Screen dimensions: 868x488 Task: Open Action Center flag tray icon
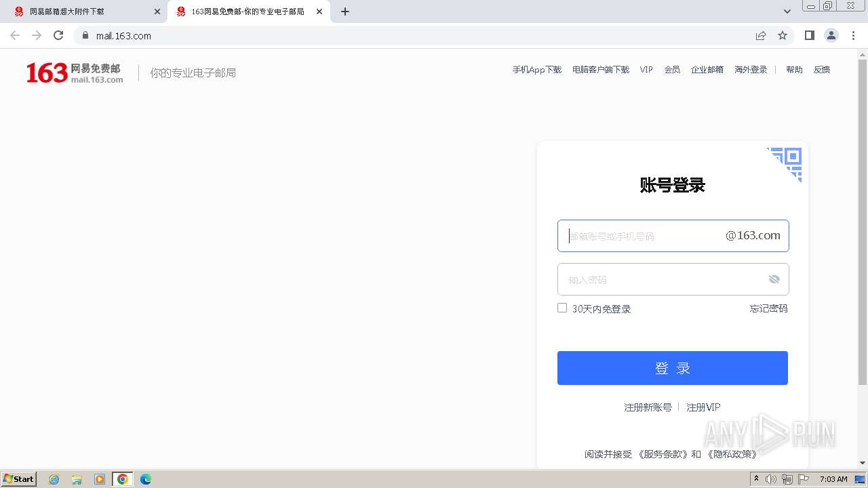pos(804,479)
